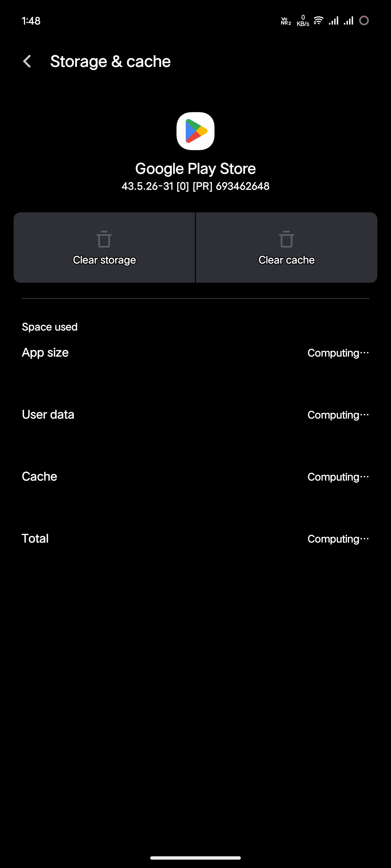Tap the KB/s network speed indicator
391x868 pixels.
[303, 21]
